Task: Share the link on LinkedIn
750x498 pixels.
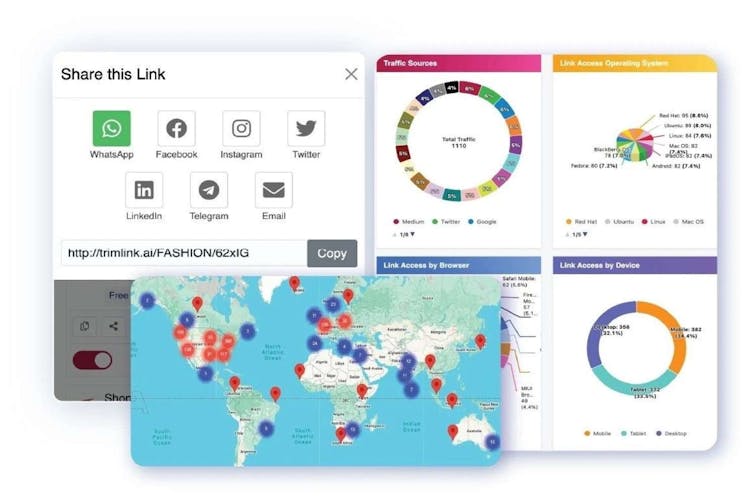Action: point(144,190)
